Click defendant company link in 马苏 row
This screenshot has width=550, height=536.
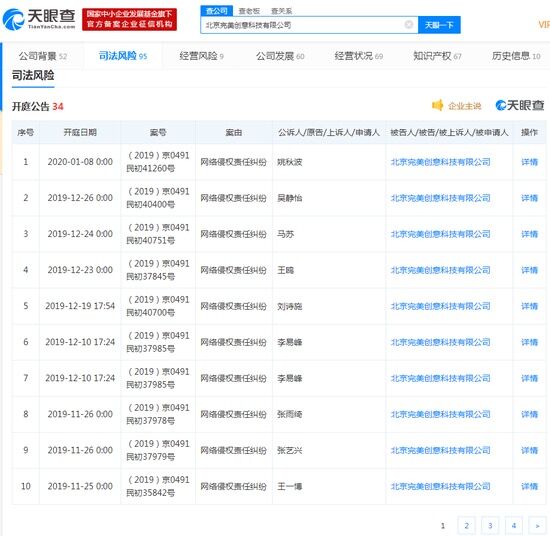coord(441,234)
